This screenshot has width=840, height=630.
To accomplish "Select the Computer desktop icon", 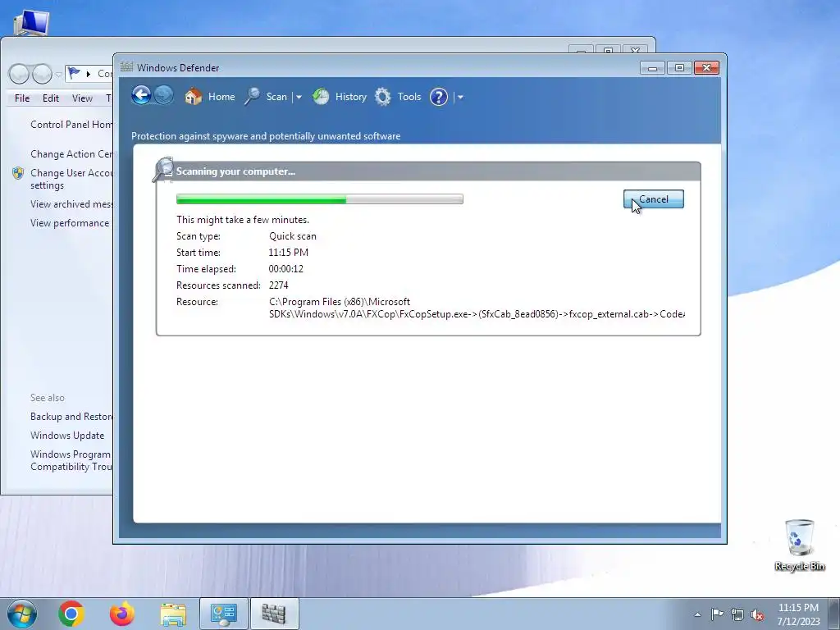I will (32, 21).
